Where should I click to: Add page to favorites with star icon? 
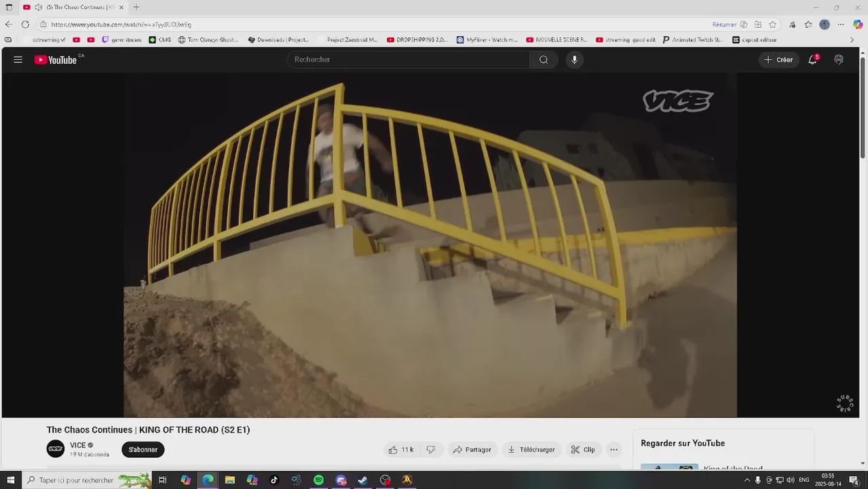tap(773, 24)
